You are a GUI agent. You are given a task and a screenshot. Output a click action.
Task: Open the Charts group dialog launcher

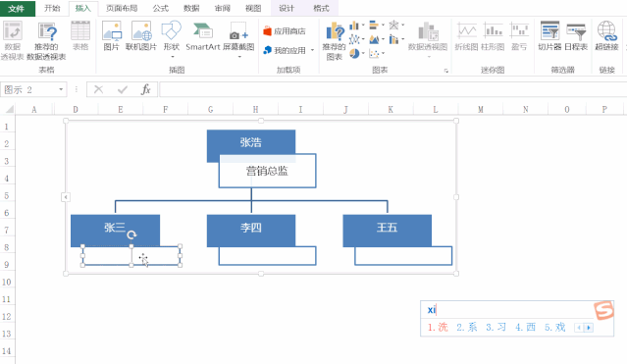[x=446, y=71]
